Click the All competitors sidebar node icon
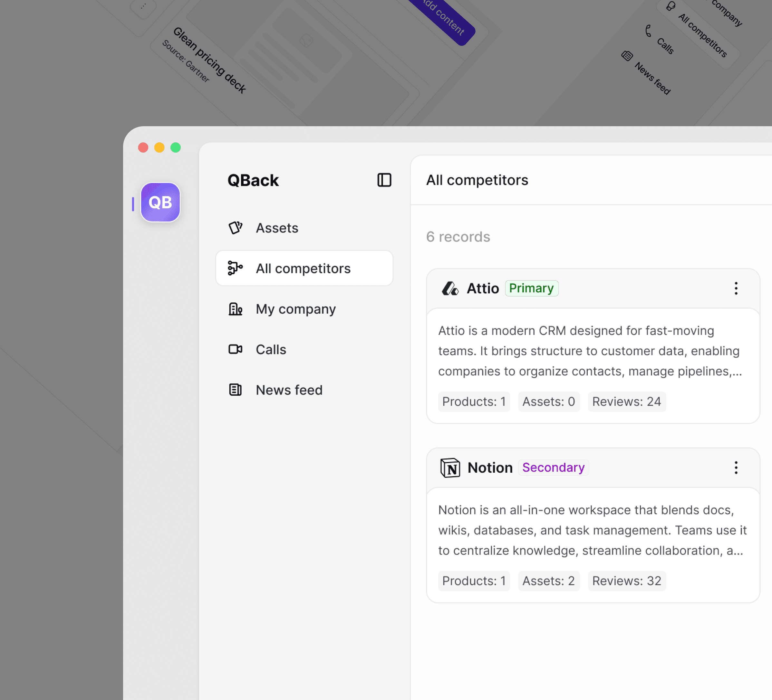This screenshot has width=772, height=700. coord(235,268)
